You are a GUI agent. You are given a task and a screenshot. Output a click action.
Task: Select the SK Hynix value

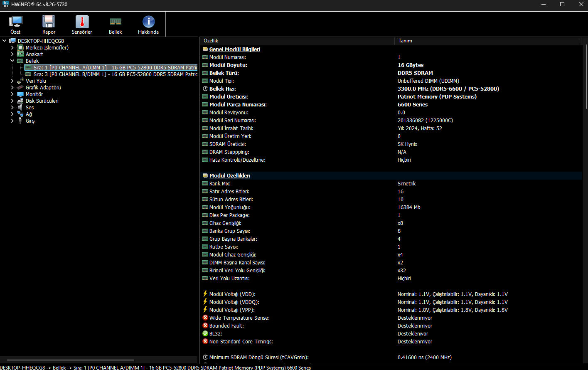click(x=408, y=144)
